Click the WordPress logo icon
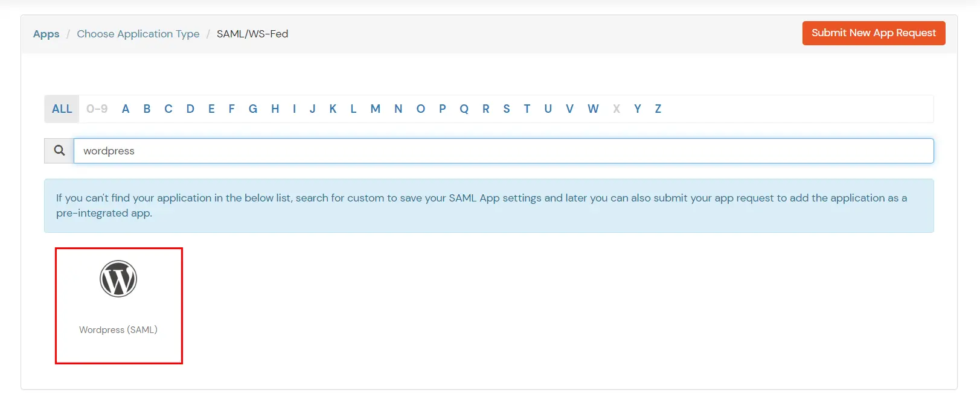This screenshot has width=980, height=406. [118, 279]
